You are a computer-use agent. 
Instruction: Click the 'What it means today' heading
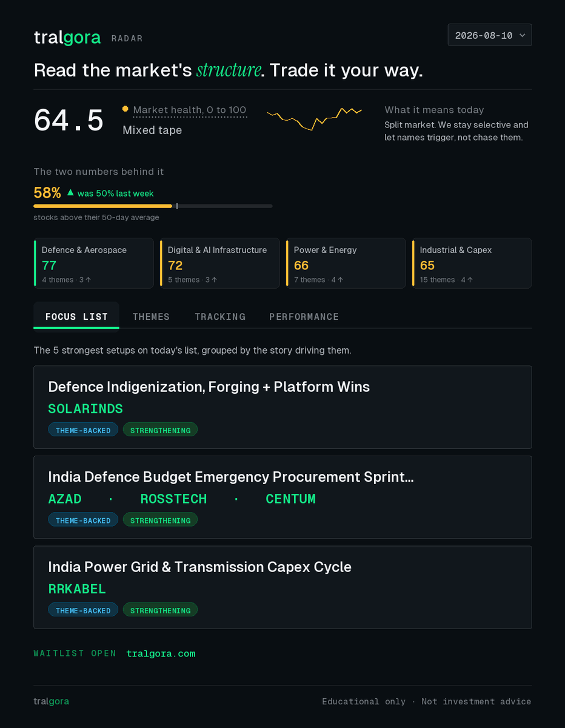pyautogui.click(x=434, y=110)
